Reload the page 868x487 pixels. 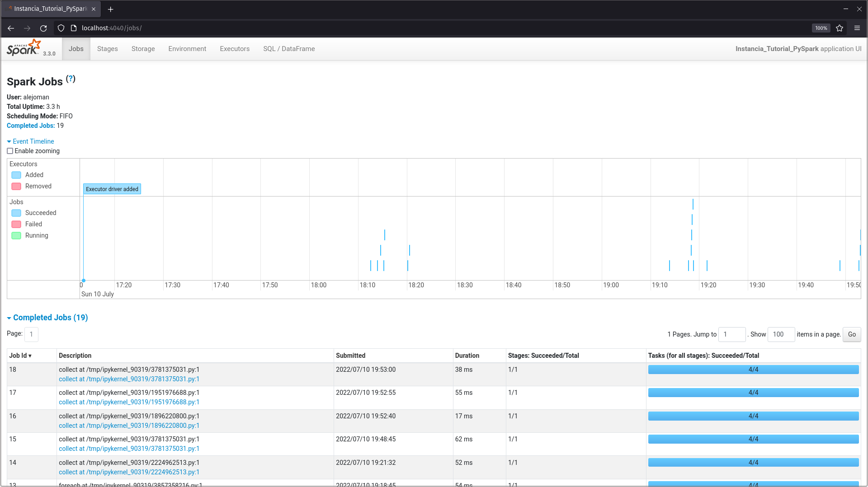point(43,28)
